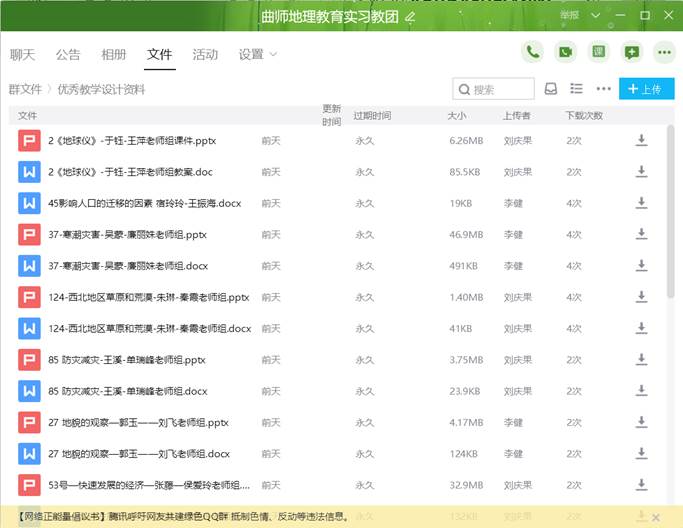Click the 上传 upload button
Viewport: 683px width, 528px height.
coord(646,89)
